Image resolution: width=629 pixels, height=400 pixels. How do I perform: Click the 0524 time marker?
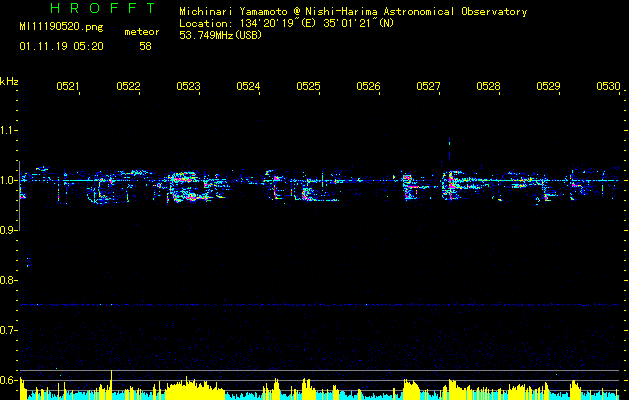tap(248, 86)
